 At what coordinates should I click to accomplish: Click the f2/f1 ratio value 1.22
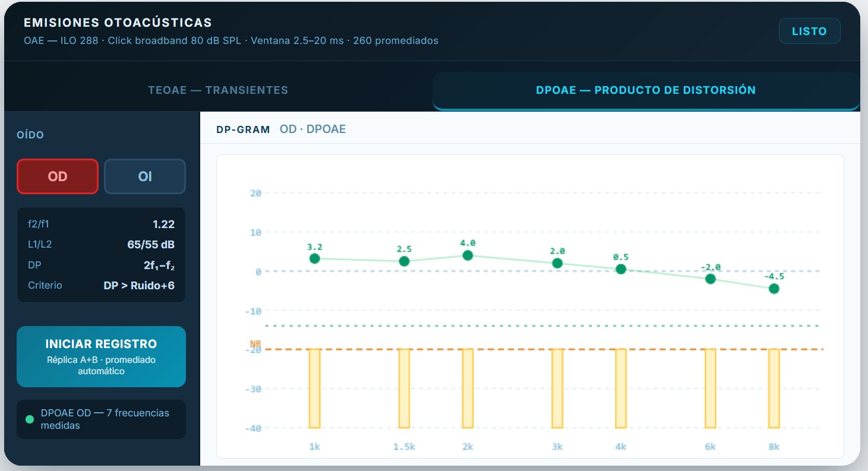click(x=163, y=225)
